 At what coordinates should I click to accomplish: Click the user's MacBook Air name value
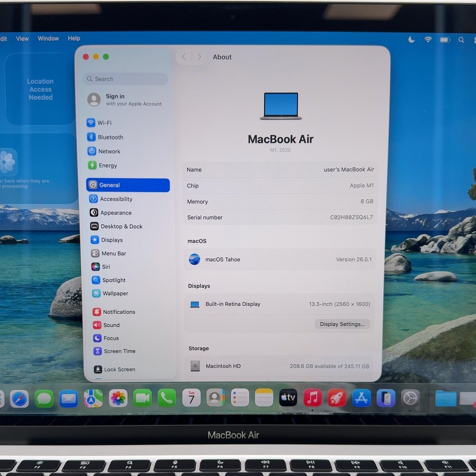click(349, 169)
